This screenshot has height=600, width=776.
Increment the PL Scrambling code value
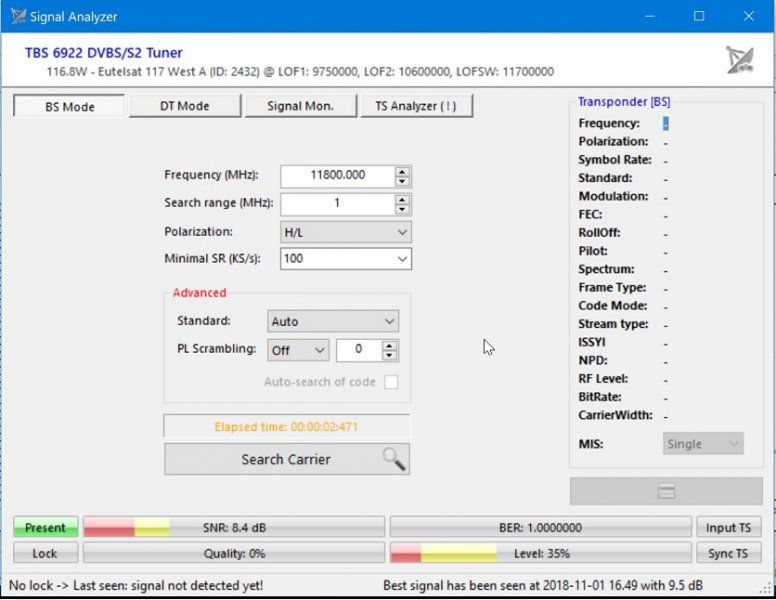click(390, 345)
